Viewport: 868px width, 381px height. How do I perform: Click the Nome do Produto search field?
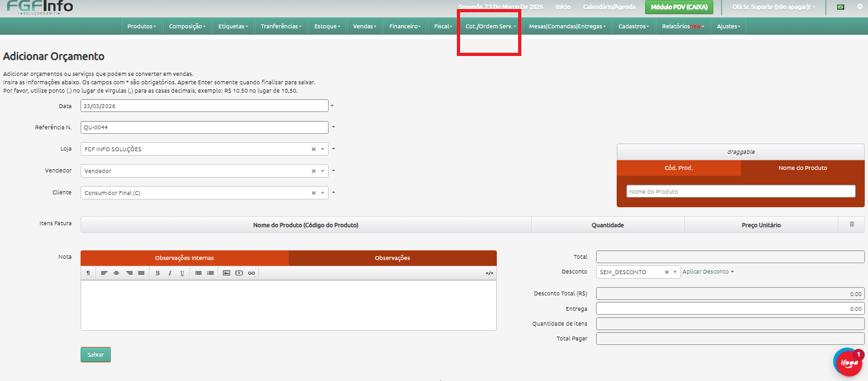click(740, 192)
